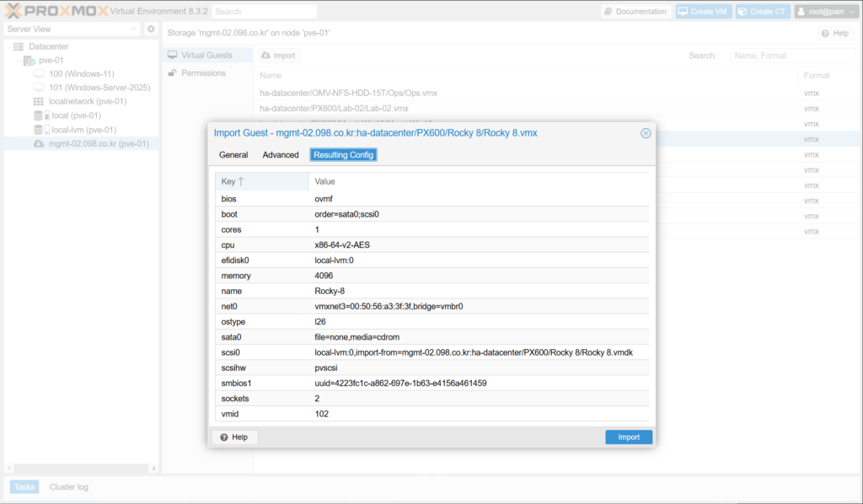This screenshot has height=504, width=863.
Task: Switch to the General tab
Action: point(233,155)
